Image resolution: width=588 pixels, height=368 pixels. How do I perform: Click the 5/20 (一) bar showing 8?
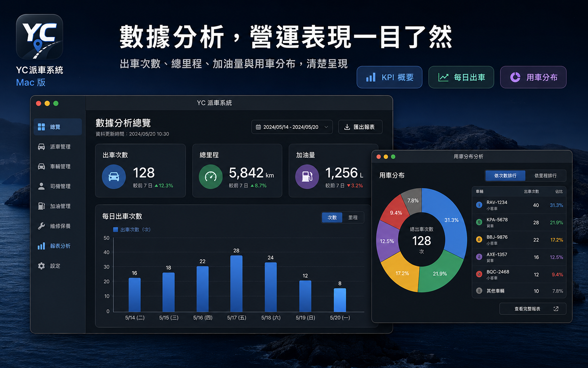(x=340, y=300)
